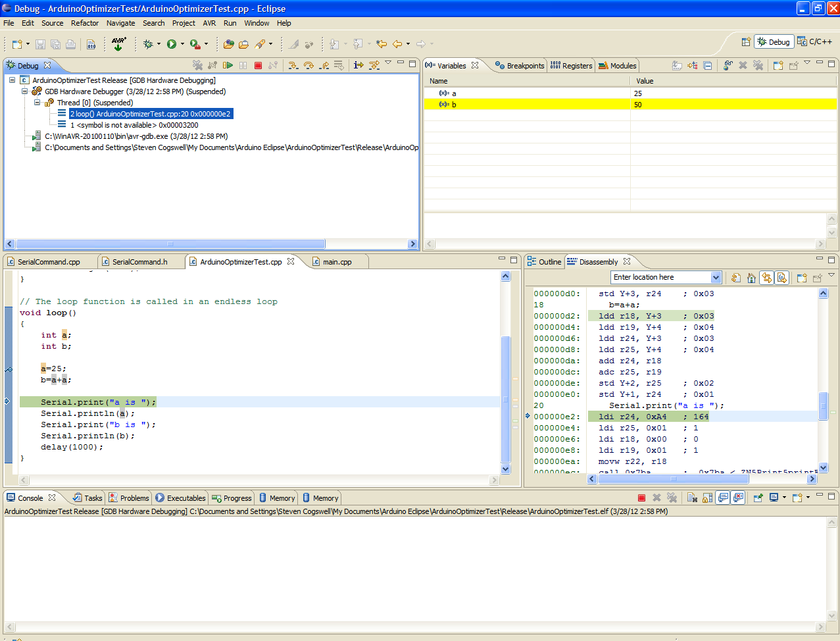Viewport: 840px width, 641px height.
Task: Click the AVR upload to device icon
Action: coord(118,44)
